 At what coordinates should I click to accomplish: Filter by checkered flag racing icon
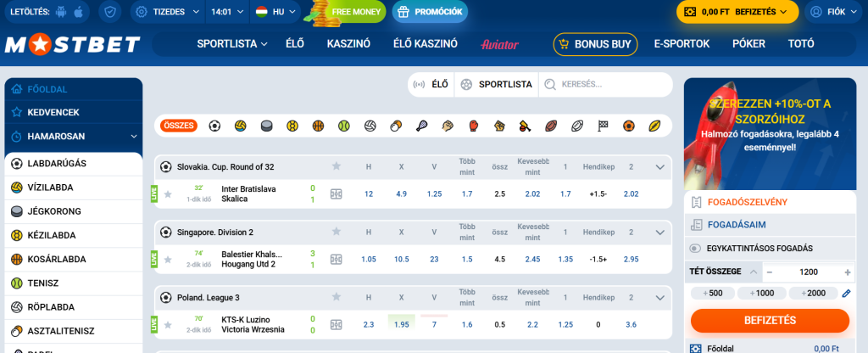click(603, 126)
